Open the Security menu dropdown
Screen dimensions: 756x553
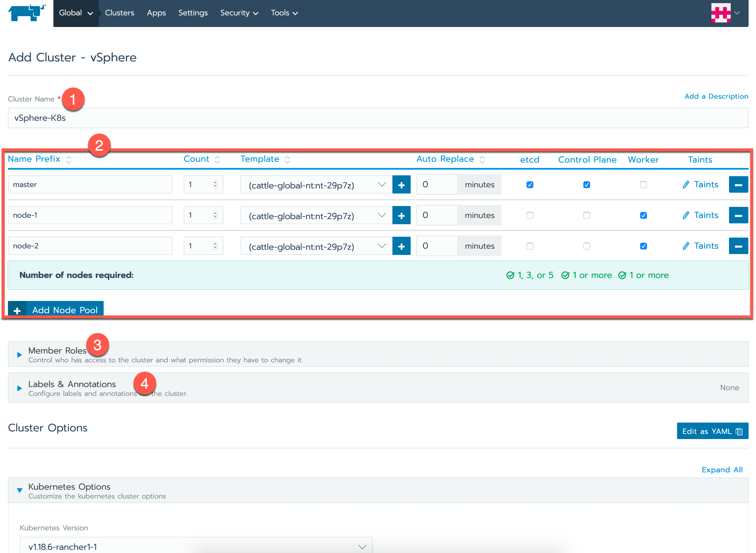[x=239, y=13]
